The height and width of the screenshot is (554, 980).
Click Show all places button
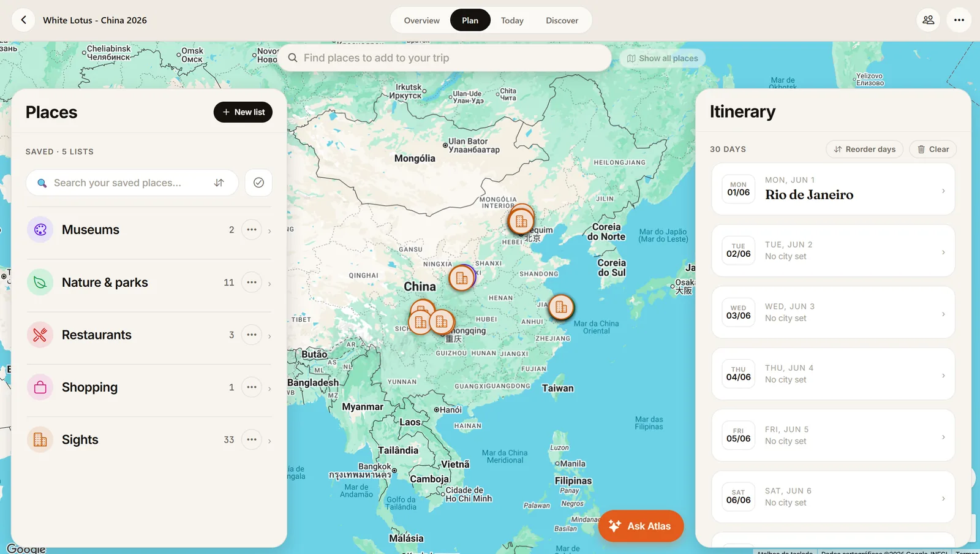[x=663, y=58]
